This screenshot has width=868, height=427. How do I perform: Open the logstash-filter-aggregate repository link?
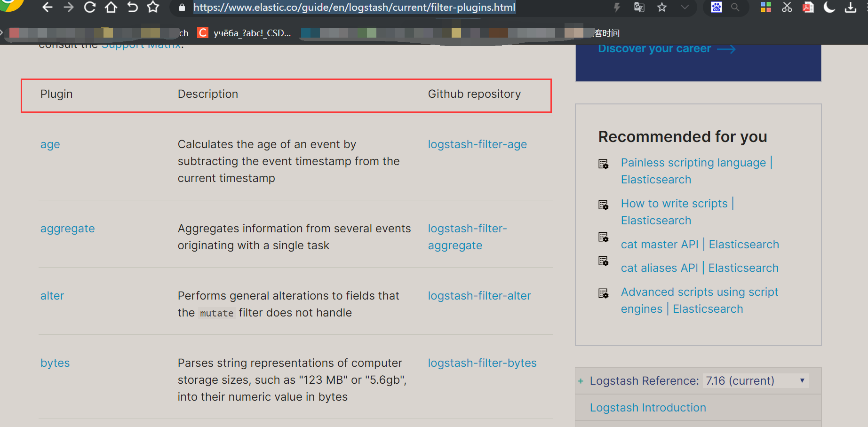click(x=467, y=237)
